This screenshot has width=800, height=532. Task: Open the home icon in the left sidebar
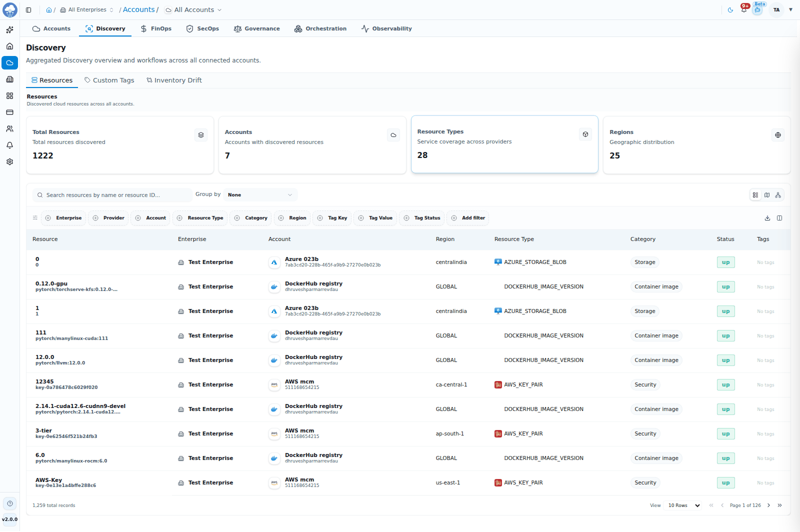(9, 46)
